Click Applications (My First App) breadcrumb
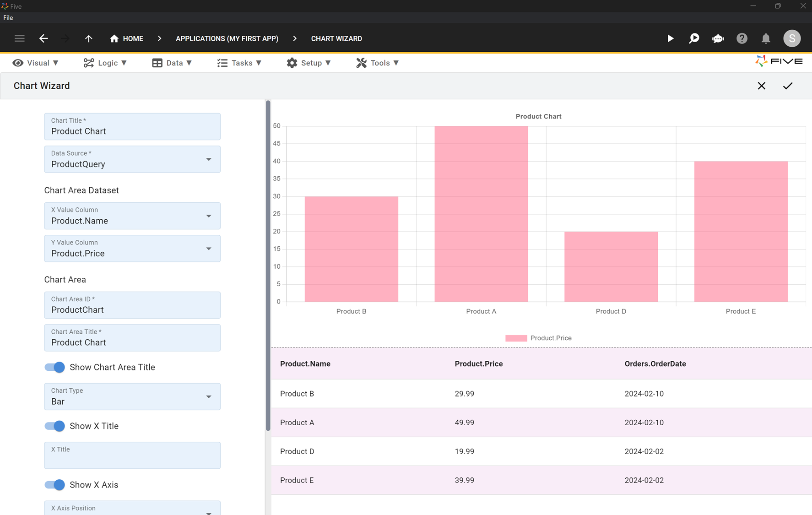812x515 pixels. pyautogui.click(x=227, y=38)
